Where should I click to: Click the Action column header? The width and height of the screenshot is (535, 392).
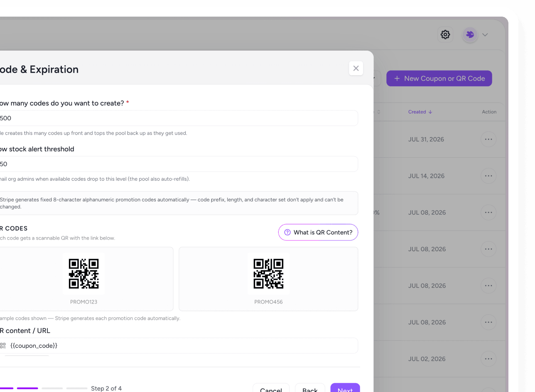[x=489, y=112]
